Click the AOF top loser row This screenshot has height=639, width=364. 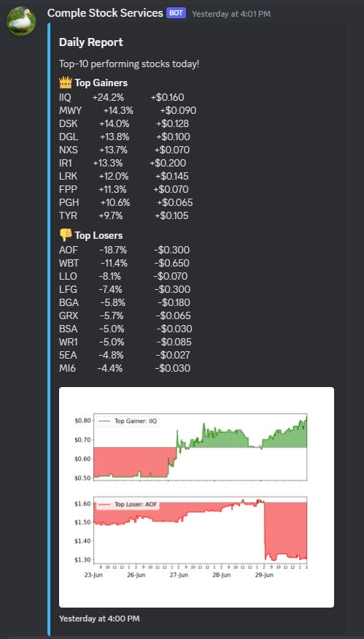pyautogui.click(x=125, y=250)
